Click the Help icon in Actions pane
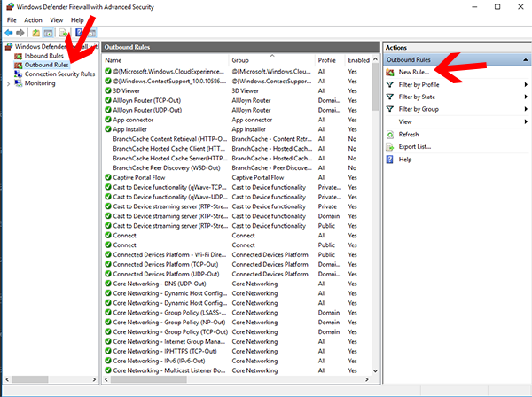 click(x=390, y=160)
